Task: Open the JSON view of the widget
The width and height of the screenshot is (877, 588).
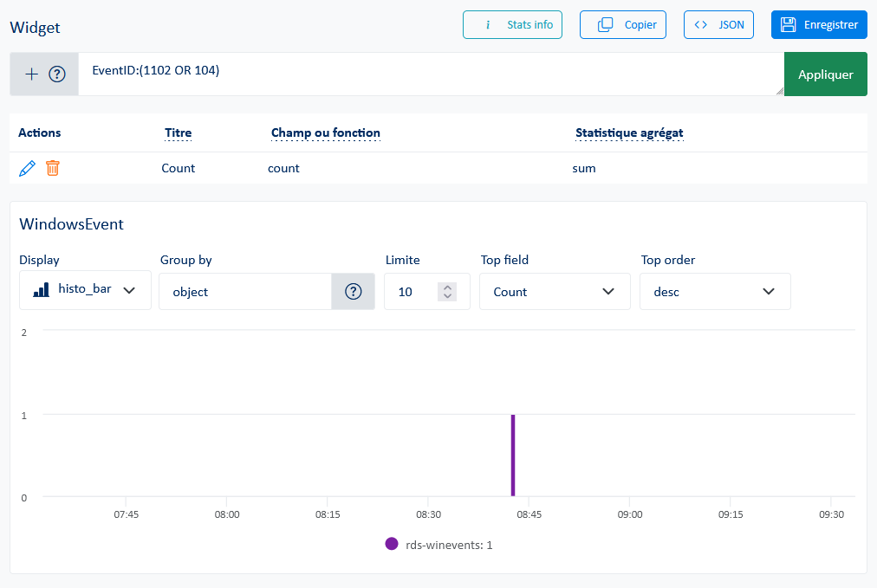Action: click(718, 24)
